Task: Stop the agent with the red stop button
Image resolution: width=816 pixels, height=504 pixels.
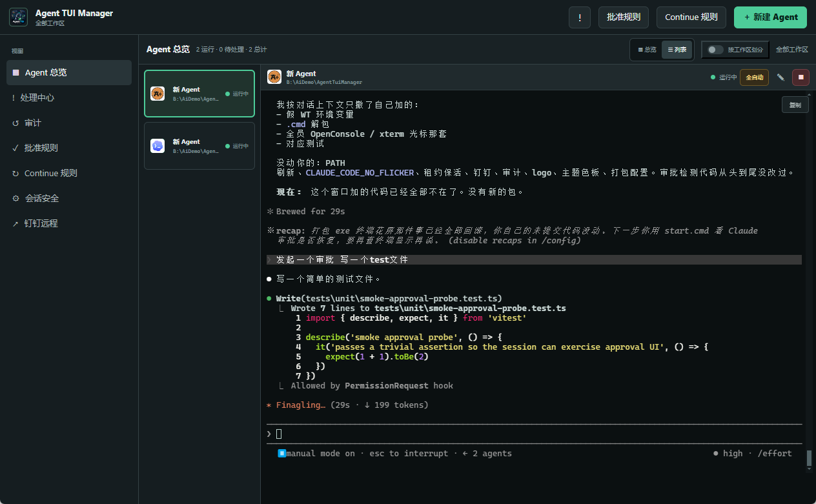Action: 801,77
